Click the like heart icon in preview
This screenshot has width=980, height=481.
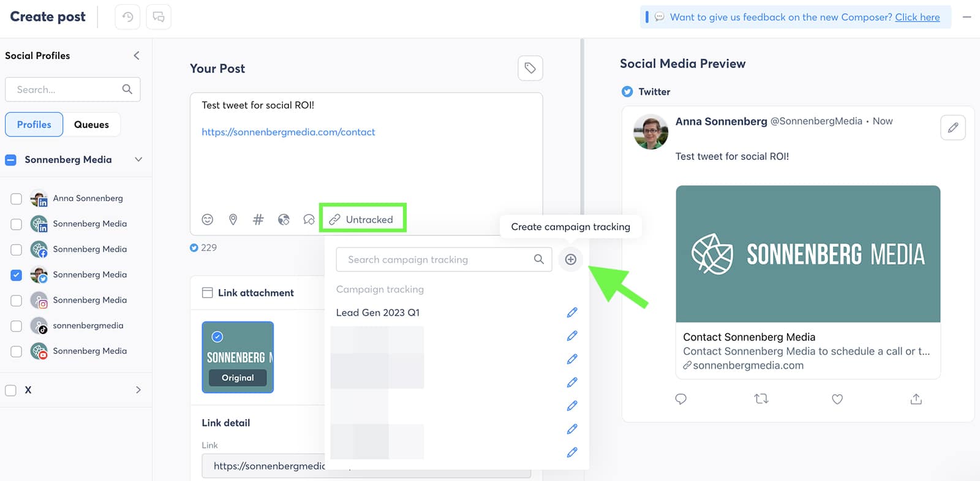coord(837,399)
